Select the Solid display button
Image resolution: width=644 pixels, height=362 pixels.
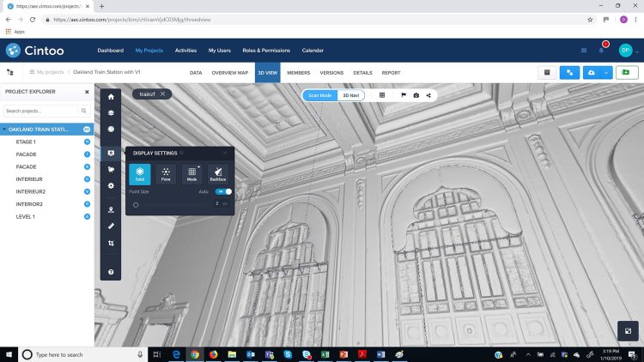click(140, 174)
